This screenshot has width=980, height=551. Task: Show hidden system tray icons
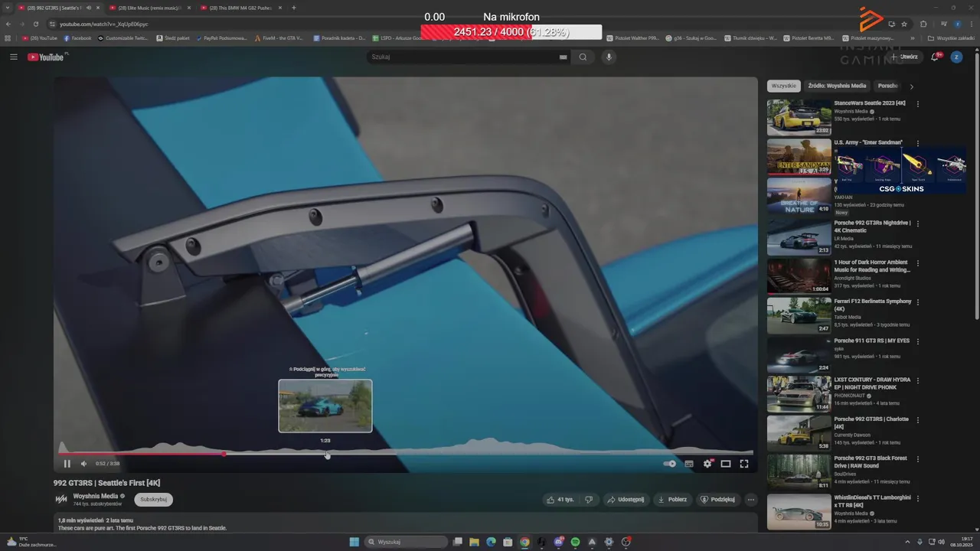click(x=909, y=542)
